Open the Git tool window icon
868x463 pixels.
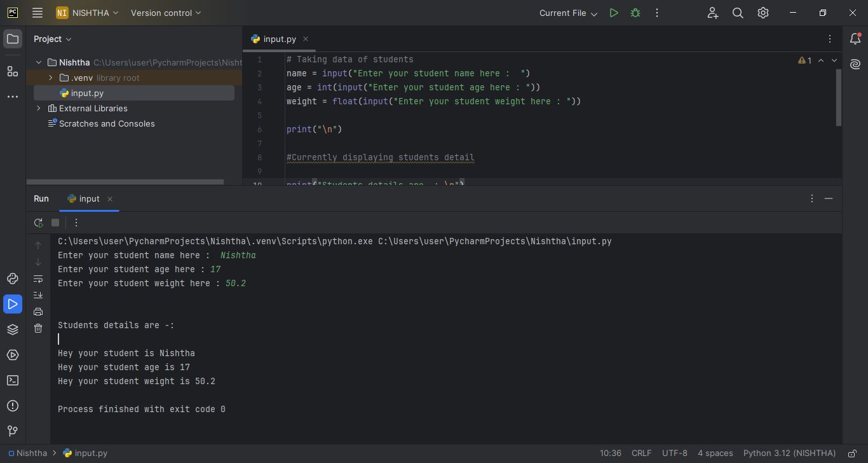[13, 431]
